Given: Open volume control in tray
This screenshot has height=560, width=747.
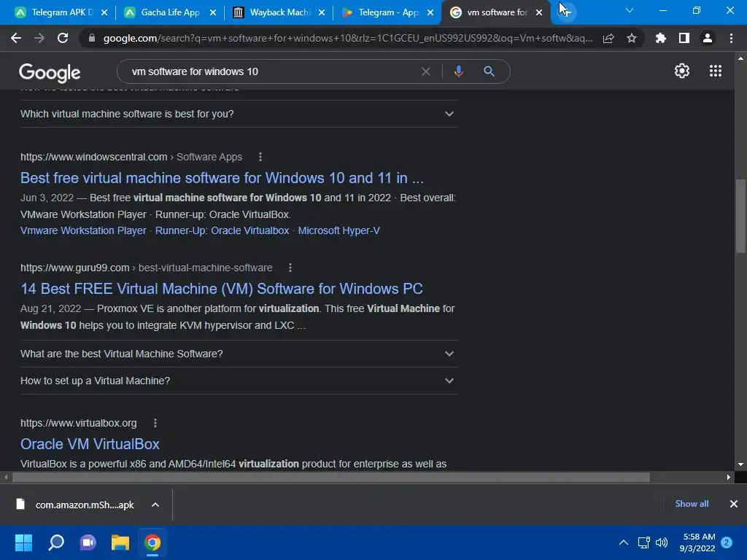Looking at the screenshot, I should click(x=662, y=542).
